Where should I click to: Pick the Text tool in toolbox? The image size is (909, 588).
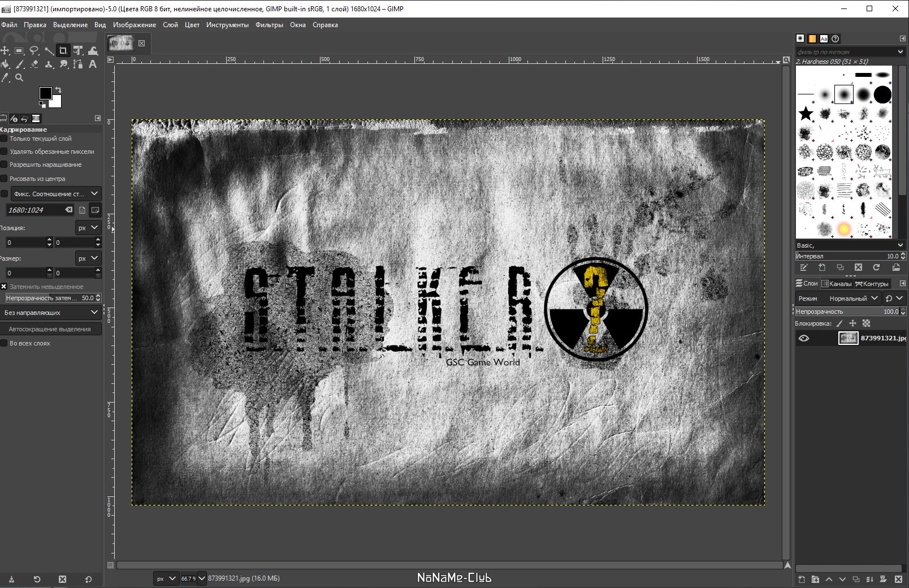tap(93, 64)
